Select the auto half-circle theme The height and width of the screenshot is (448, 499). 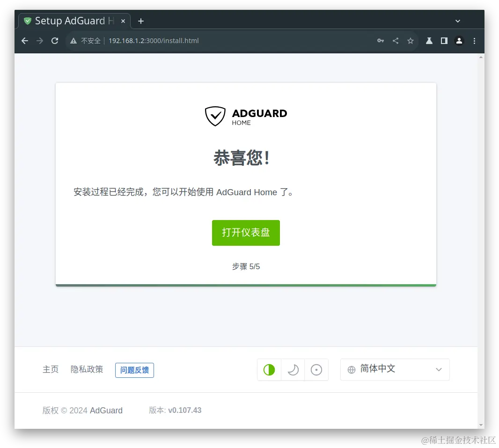269,370
